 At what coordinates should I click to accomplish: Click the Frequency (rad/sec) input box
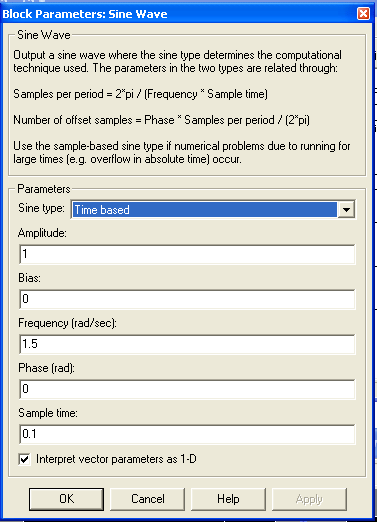187,344
